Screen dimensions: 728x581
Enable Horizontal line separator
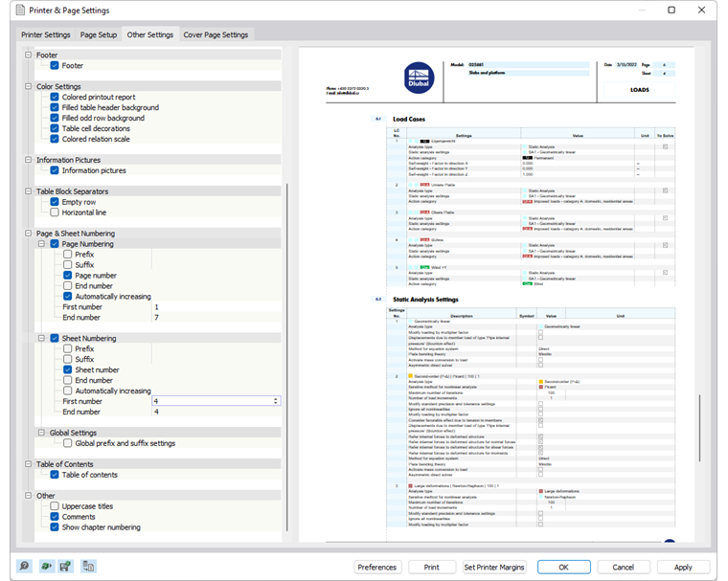pyautogui.click(x=55, y=212)
